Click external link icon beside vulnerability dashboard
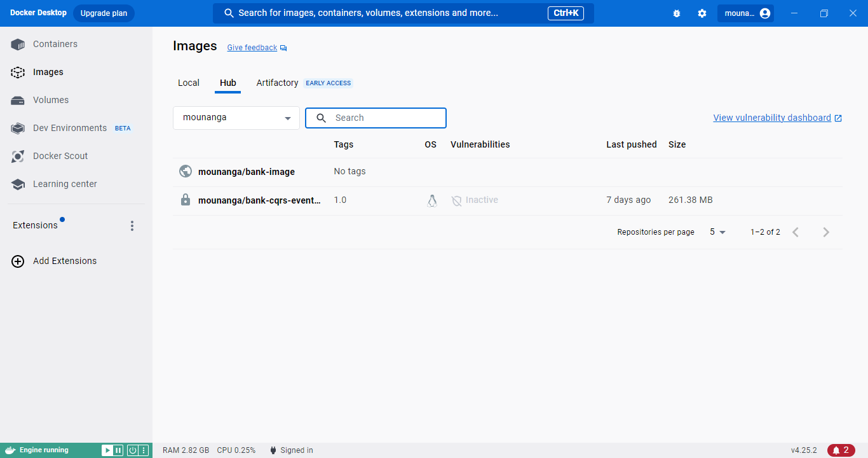This screenshot has width=868, height=458. [838, 118]
